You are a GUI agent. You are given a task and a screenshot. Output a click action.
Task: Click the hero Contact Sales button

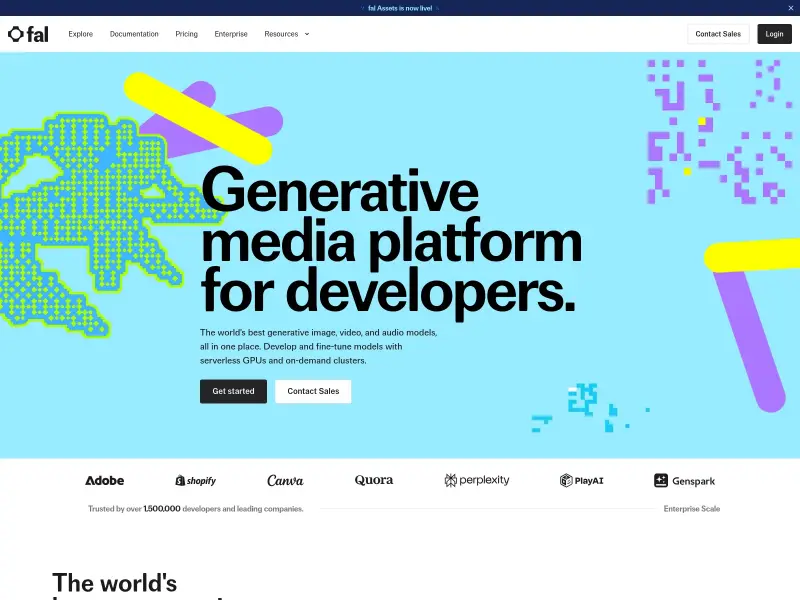[313, 391]
